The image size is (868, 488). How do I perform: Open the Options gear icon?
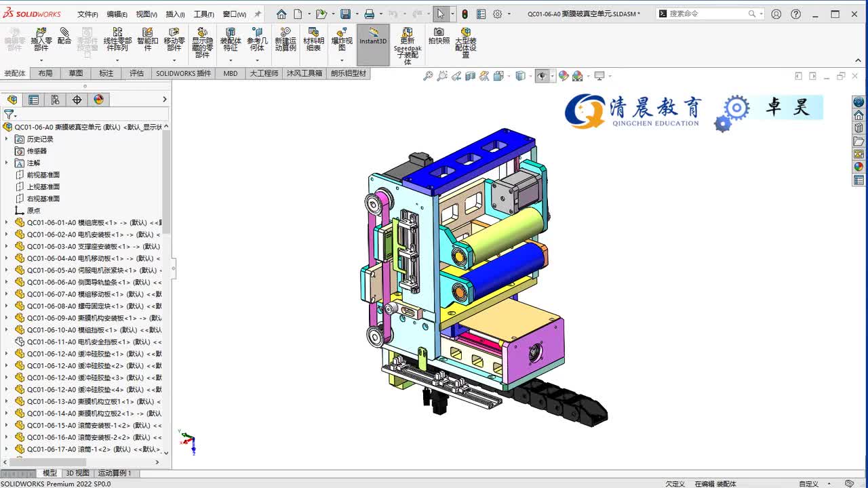click(x=497, y=14)
